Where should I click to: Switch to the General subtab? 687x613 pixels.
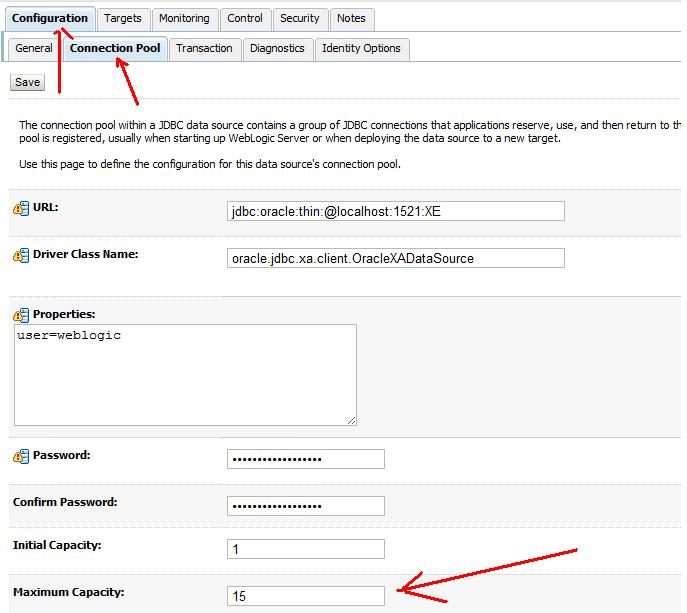pyautogui.click(x=34, y=48)
